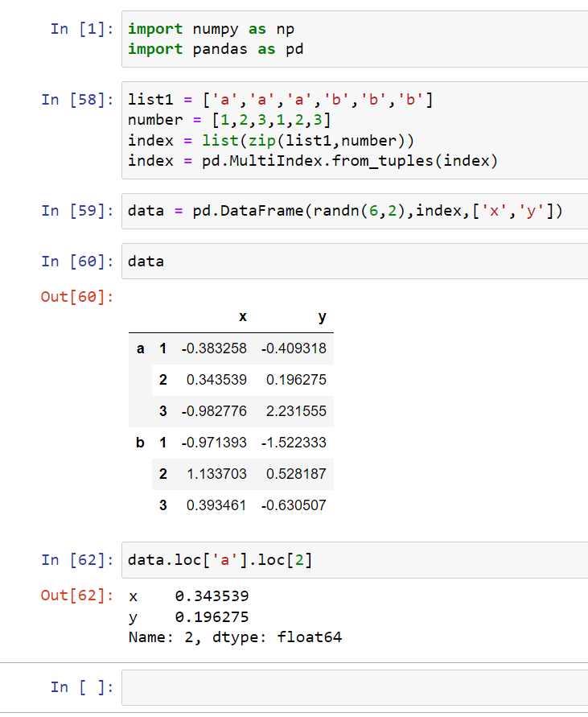Image resolution: width=588 pixels, height=717 pixels.
Task: Click column header y in table
Action: [323, 316]
